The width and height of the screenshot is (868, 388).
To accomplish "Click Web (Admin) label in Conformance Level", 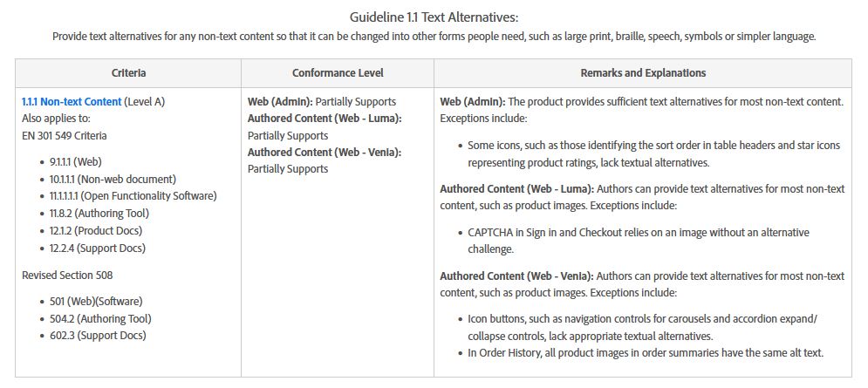I will coord(280,102).
